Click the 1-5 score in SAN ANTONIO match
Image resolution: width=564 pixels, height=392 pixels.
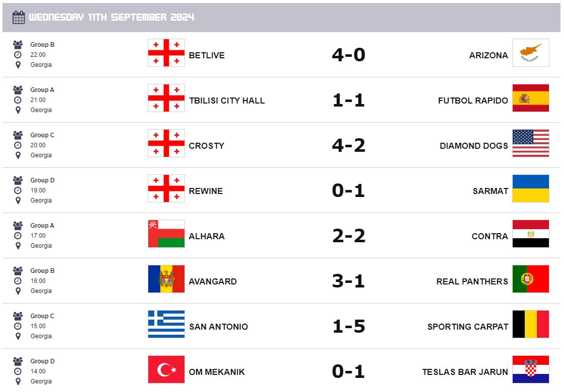[x=348, y=326]
